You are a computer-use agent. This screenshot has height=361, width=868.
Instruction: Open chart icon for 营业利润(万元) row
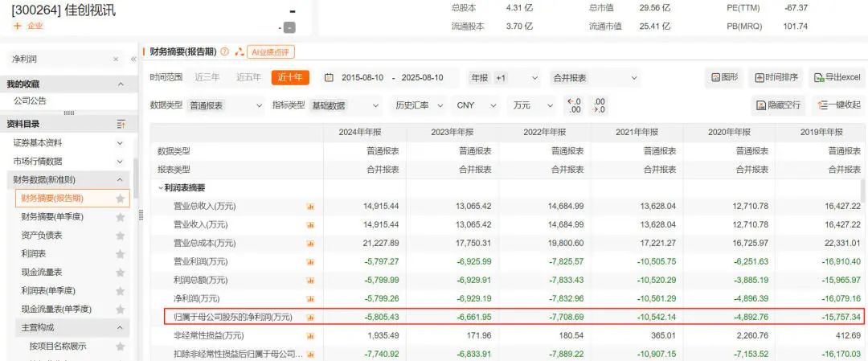pos(310,261)
